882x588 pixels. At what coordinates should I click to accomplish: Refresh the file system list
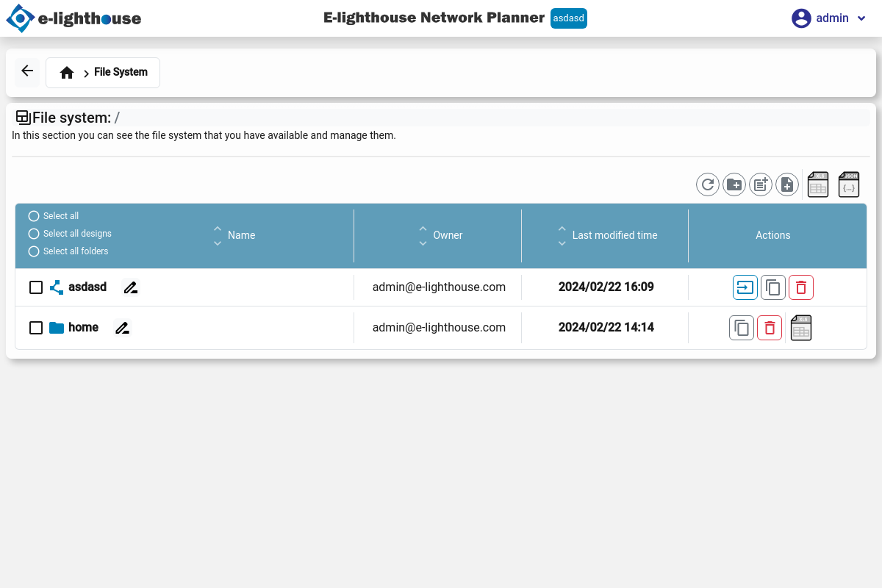708,184
